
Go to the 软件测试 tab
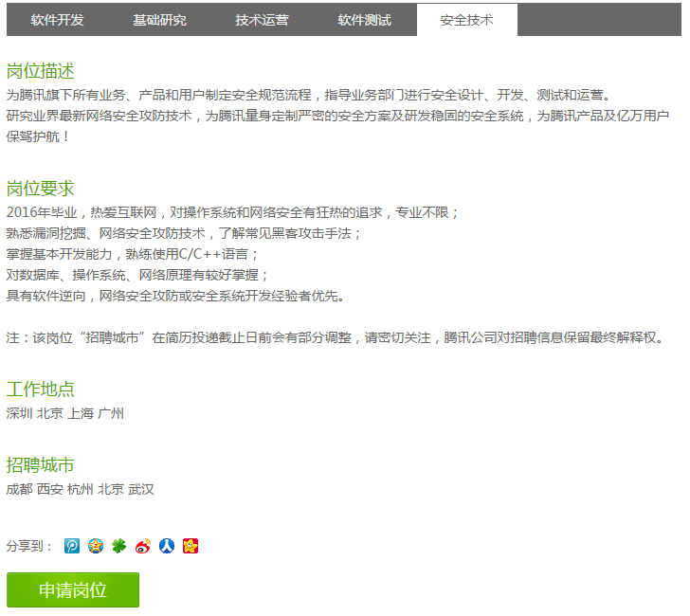click(364, 20)
